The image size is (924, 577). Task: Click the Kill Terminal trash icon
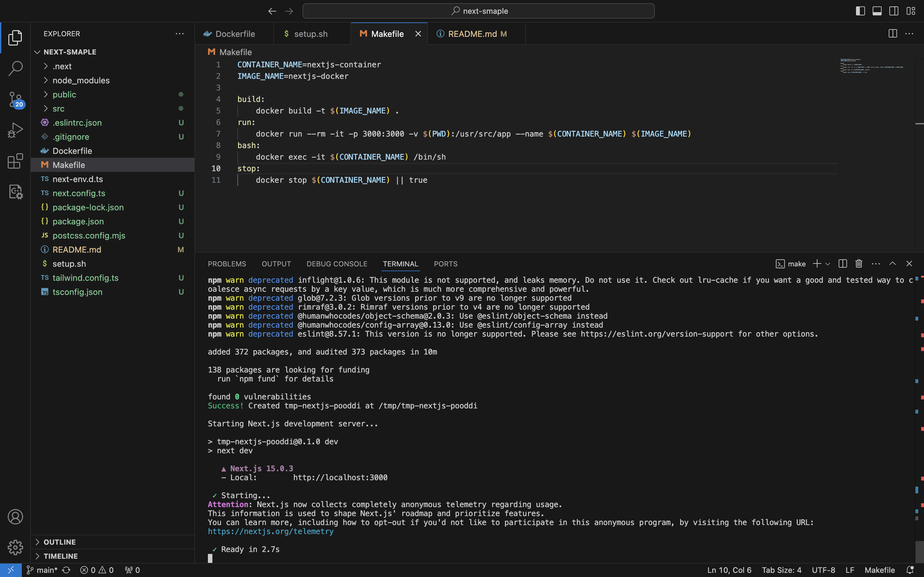pyautogui.click(x=859, y=264)
